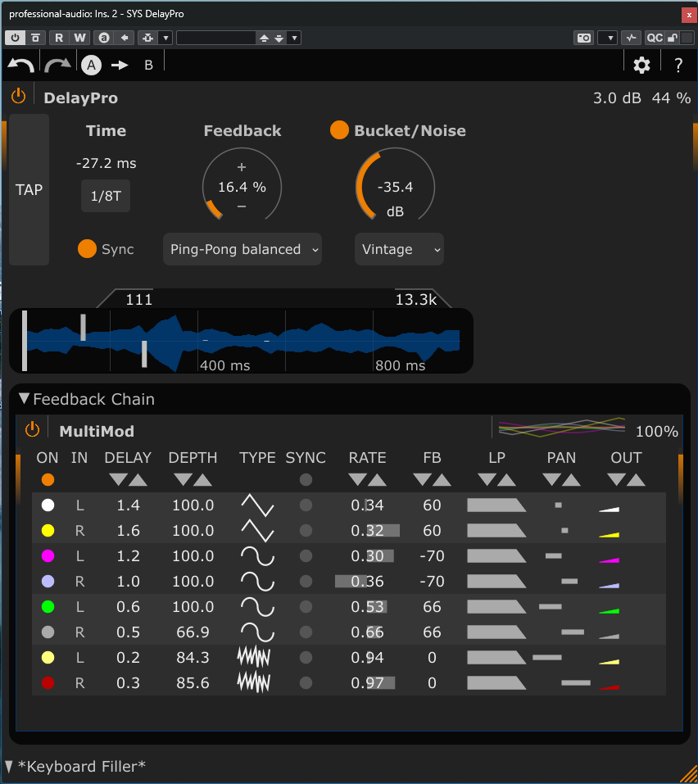Open plugin settings with the gear icon
This screenshot has height=784, width=698.
[641, 65]
